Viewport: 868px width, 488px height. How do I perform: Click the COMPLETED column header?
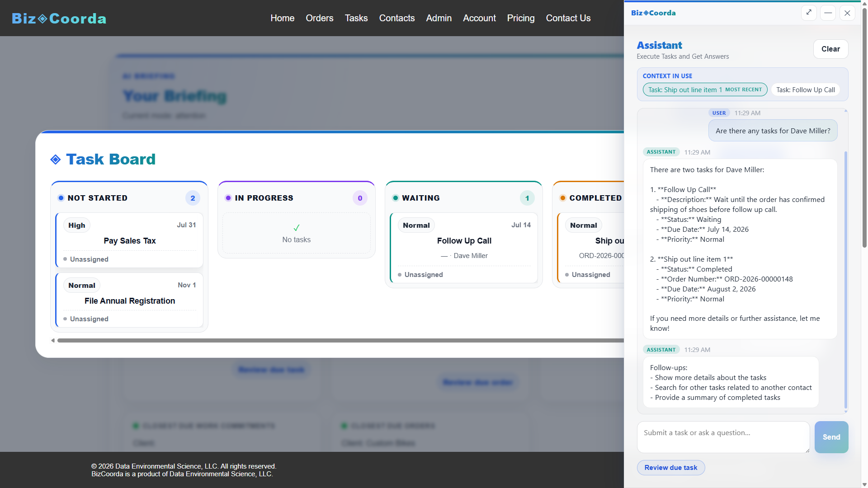point(595,198)
